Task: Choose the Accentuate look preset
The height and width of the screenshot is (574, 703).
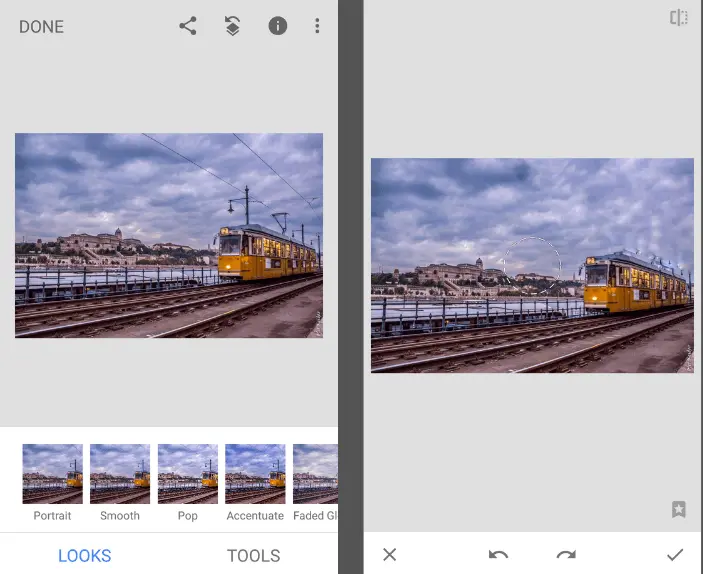Action: [255, 474]
